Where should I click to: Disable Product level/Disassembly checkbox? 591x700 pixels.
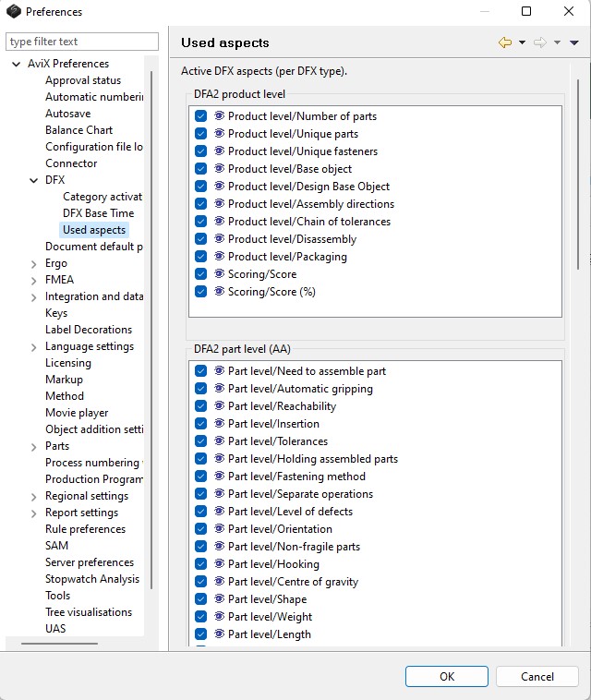tap(200, 239)
